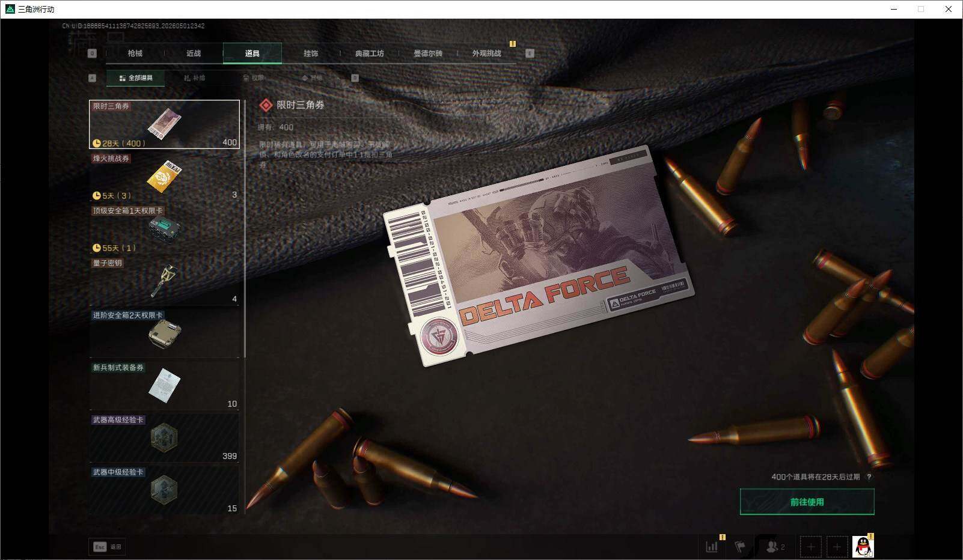Click the second empty teammate plus slot
963x560 pixels.
click(x=837, y=547)
